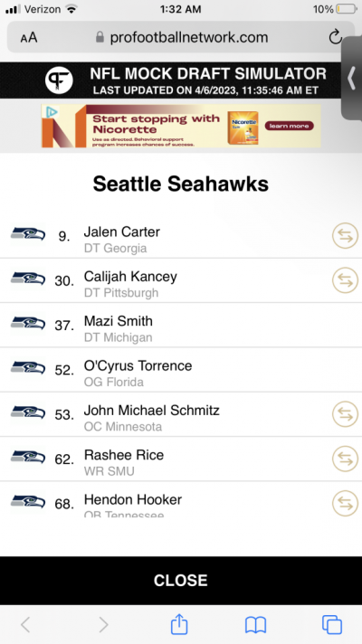362x644 pixels.
Task: Select the Mazi Smith pick row
Action: pos(181,325)
